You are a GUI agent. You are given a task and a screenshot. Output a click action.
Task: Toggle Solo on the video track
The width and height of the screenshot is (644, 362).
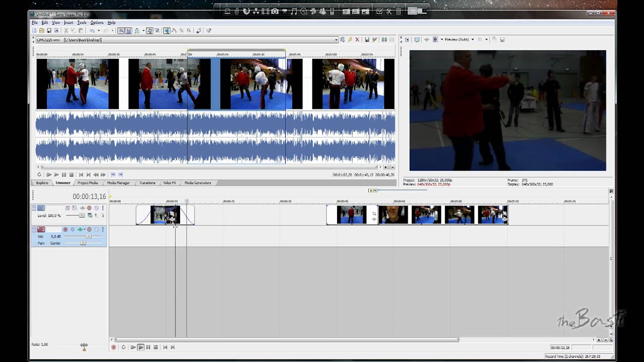[x=103, y=208]
